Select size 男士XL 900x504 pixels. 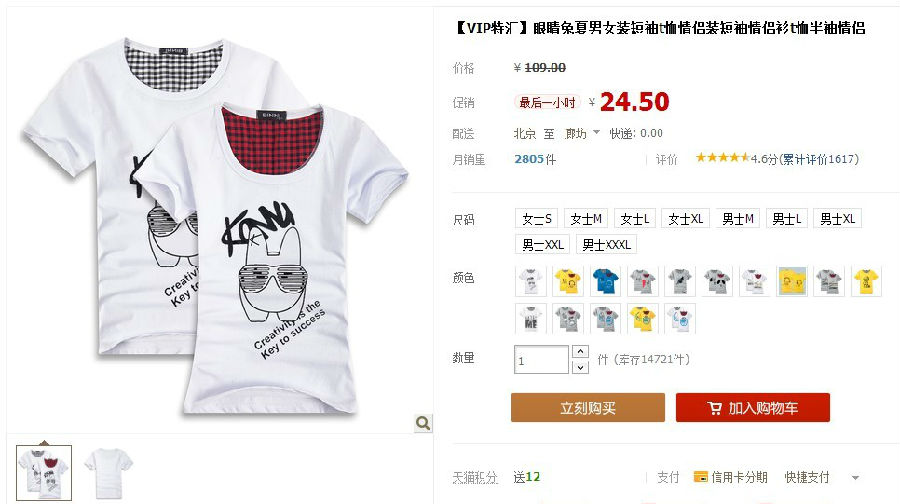(837, 219)
